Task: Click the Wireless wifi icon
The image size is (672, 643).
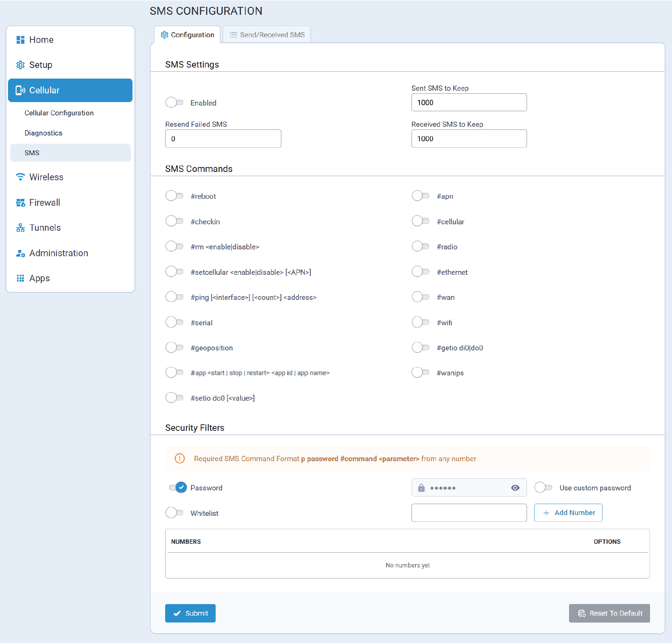Action: (x=21, y=177)
